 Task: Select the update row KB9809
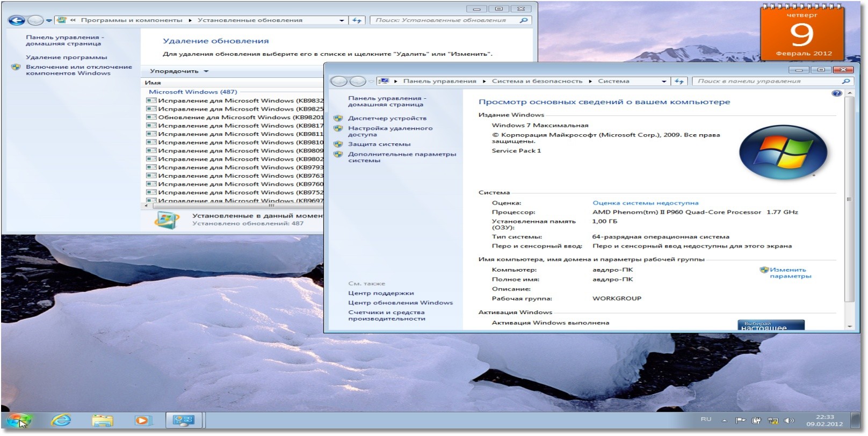(x=235, y=151)
